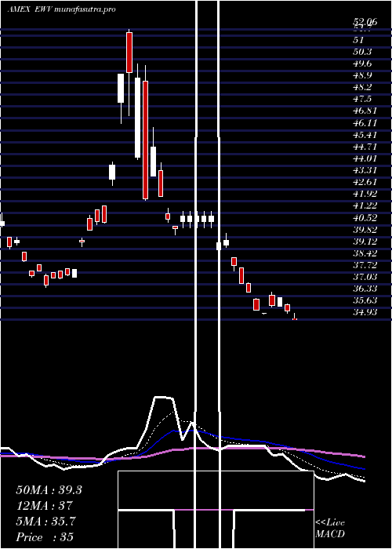The image size is (392, 549).
Task: Click the 50.3 price level label
Action: pyautogui.click(x=362, y=52)
